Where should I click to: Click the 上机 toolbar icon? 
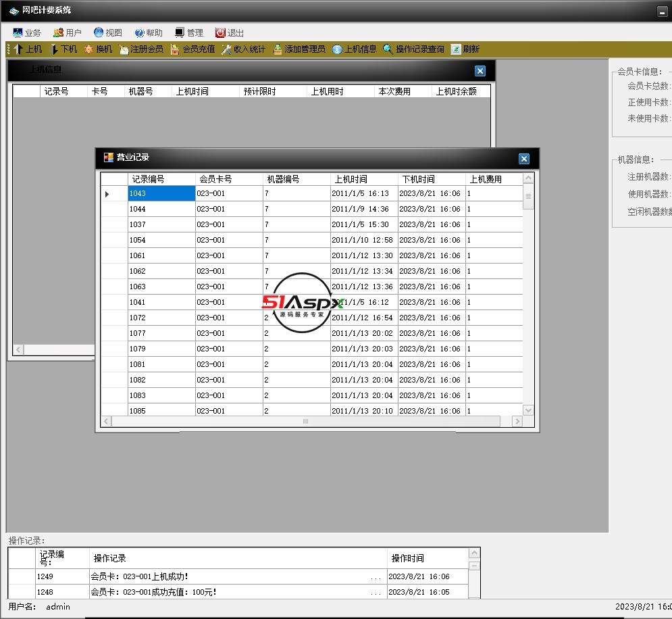[19, 49]
